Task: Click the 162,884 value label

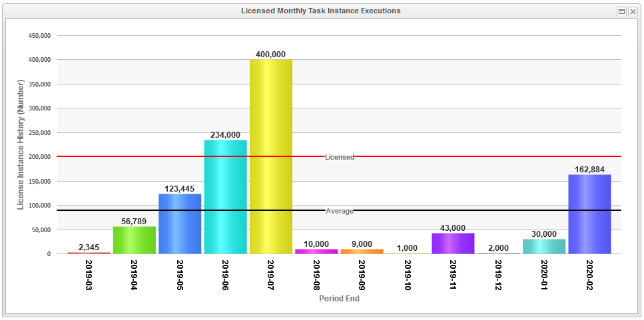Action: click(x=589, y=170)
